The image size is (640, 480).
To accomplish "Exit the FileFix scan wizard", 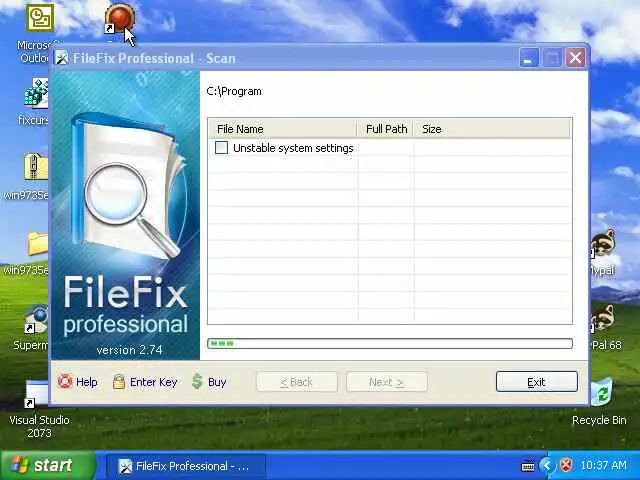I will [537, 382].
